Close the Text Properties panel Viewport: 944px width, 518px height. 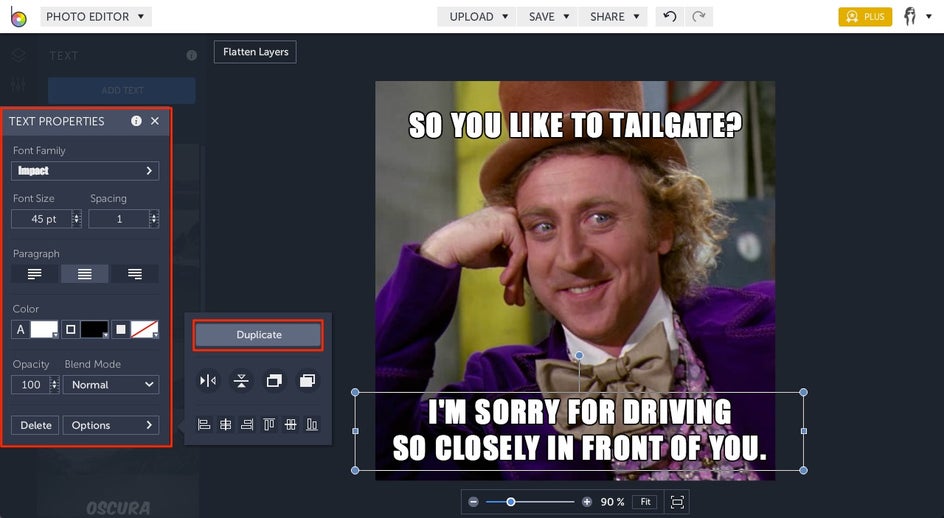point(155,121)
